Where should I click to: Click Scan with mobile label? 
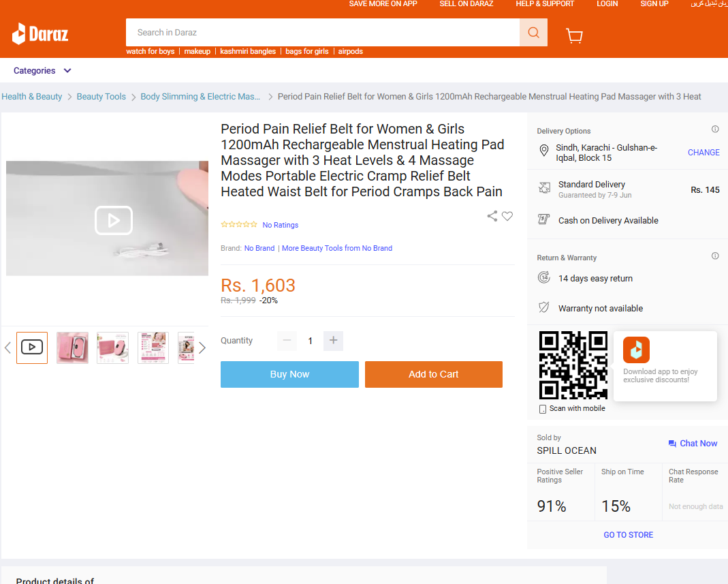tap(577, 408)
